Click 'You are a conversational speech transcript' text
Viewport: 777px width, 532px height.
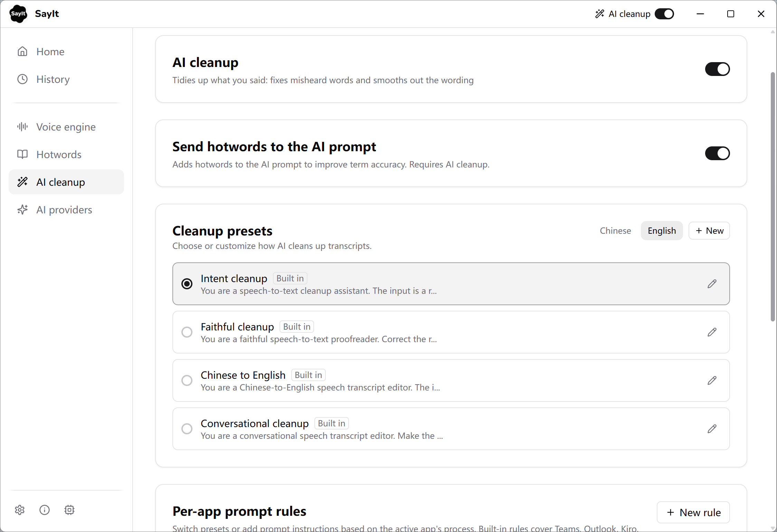click(x=322, y=436)
